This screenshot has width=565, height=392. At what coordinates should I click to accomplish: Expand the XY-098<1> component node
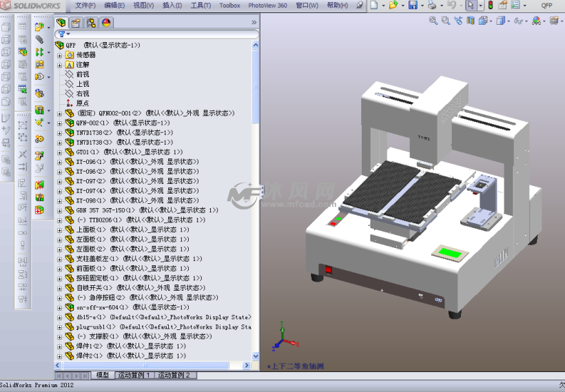(60, 201)
